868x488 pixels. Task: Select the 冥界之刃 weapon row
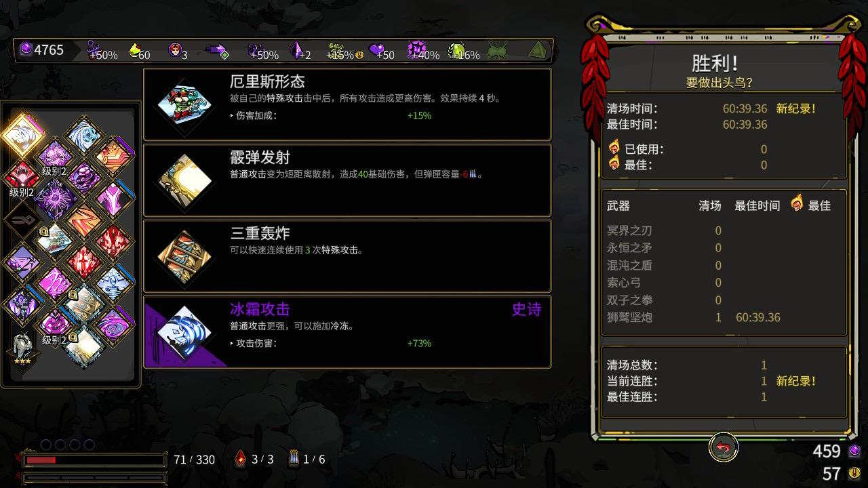723,230
